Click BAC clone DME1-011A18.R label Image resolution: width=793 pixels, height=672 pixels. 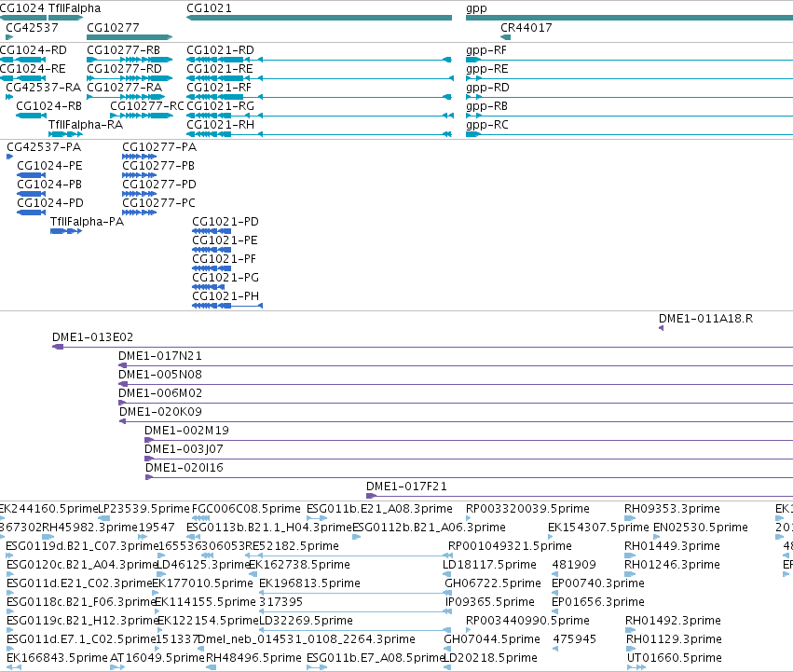[705, 319]
